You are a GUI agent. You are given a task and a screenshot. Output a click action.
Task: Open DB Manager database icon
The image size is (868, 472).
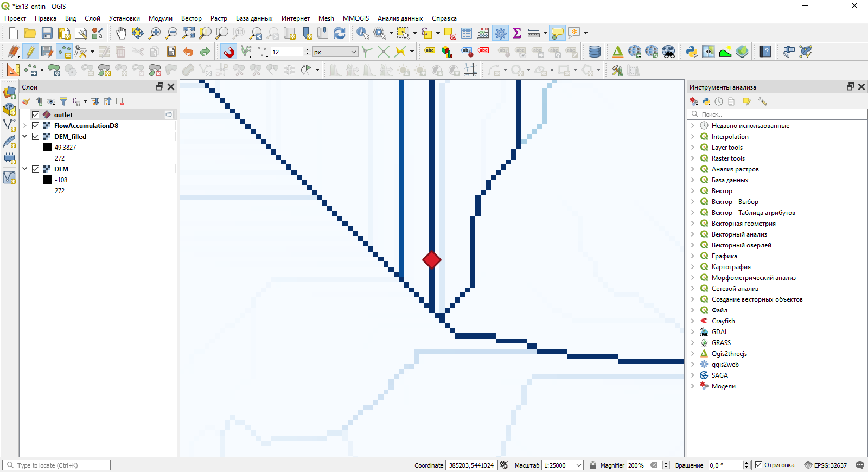click(x=595, y=52)
